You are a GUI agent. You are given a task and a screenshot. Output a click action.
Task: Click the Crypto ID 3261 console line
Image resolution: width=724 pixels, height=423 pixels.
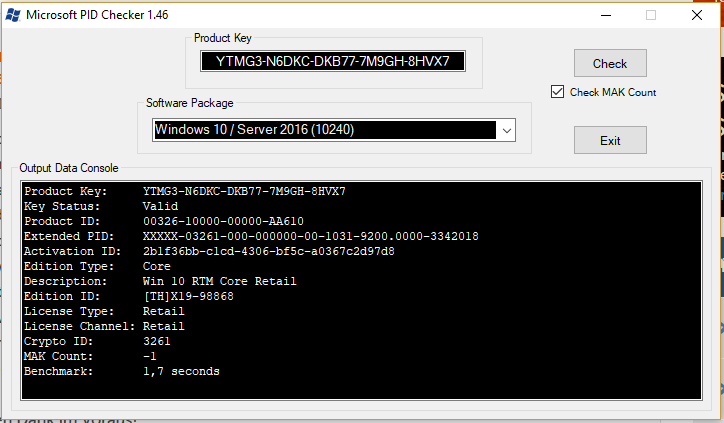97,341
